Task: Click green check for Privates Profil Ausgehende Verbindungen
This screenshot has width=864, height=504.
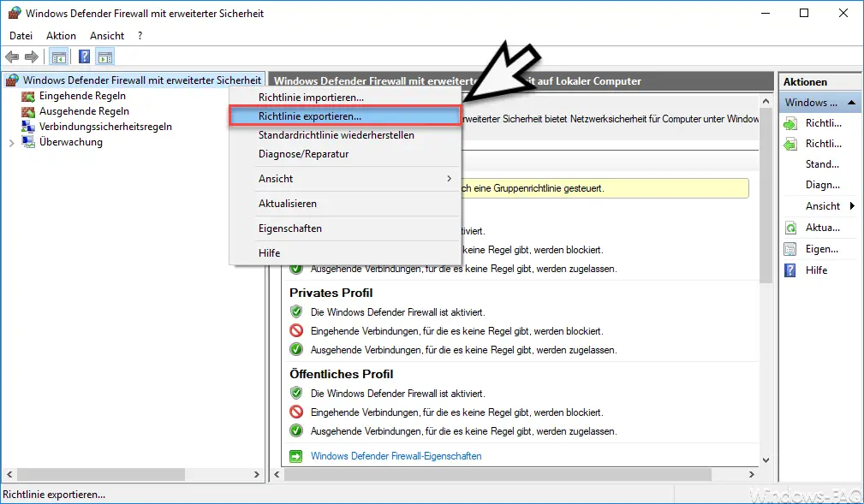Action: pyautogui.click(x=296, y=350)
